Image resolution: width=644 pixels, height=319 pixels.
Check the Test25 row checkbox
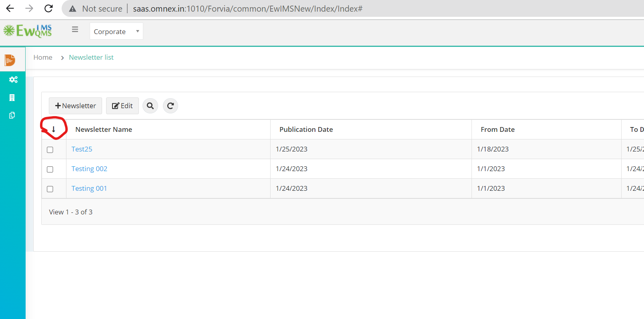[x=50, y=149]
